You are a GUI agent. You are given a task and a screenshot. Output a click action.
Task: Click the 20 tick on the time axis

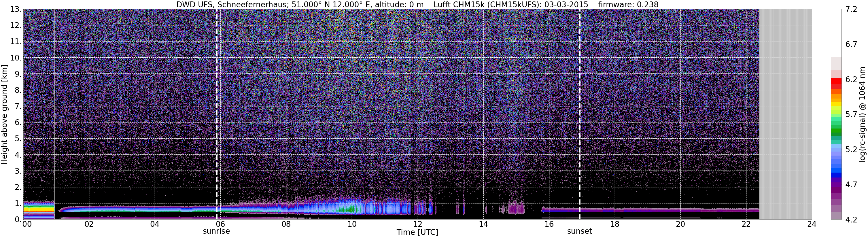[680, 224]
